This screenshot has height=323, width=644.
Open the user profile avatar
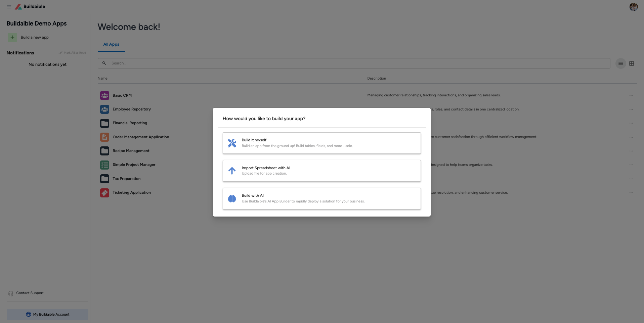634,7
